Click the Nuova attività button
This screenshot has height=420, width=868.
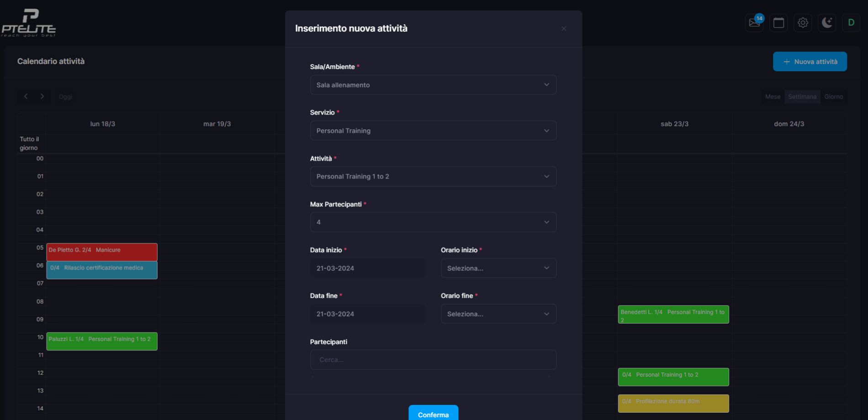pyautogui.click(x=810, y=62)
